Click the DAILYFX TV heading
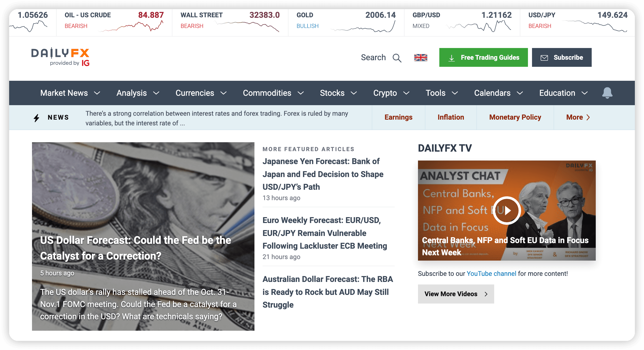 tap(445, 148)
